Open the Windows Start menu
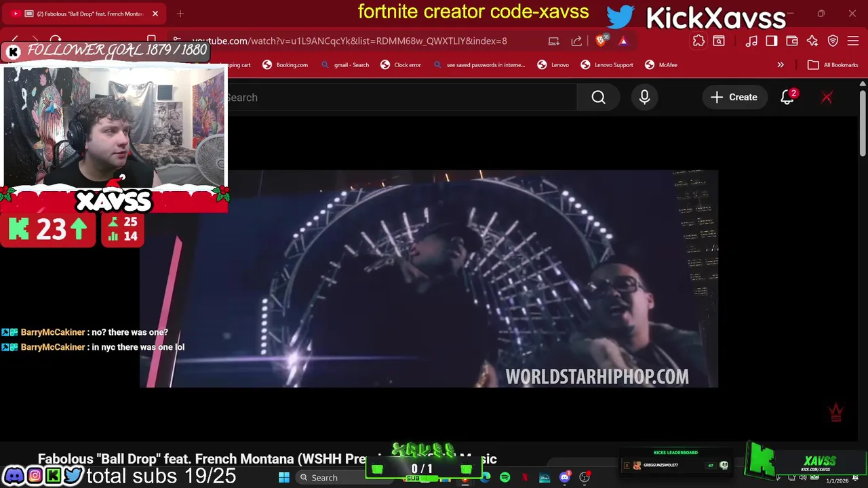The width and height of the screenshot is (868, 488). click(284, 478)
